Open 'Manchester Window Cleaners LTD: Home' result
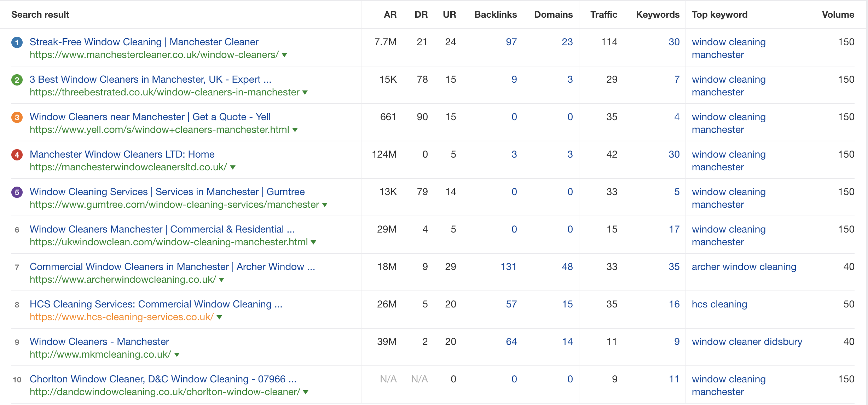Image resolution: width=868 pixels, height=405 pixels. pos(122,154)
